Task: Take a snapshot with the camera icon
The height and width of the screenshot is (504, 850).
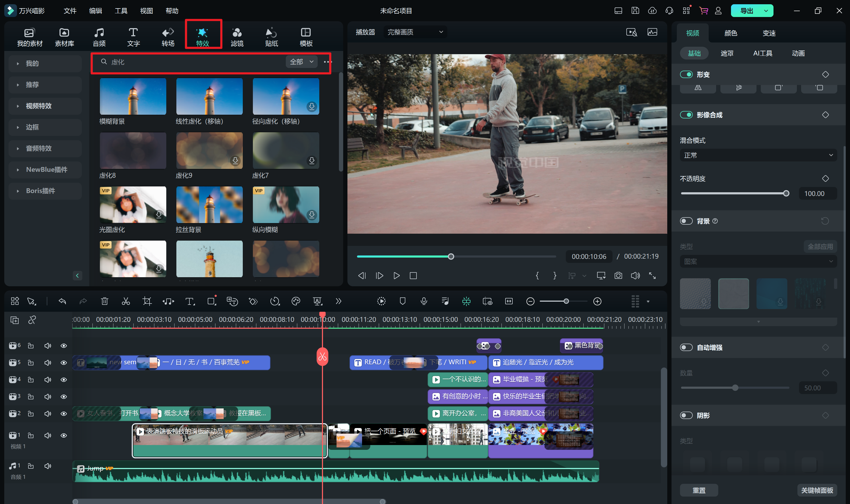Action: click(x=618, y=275)
